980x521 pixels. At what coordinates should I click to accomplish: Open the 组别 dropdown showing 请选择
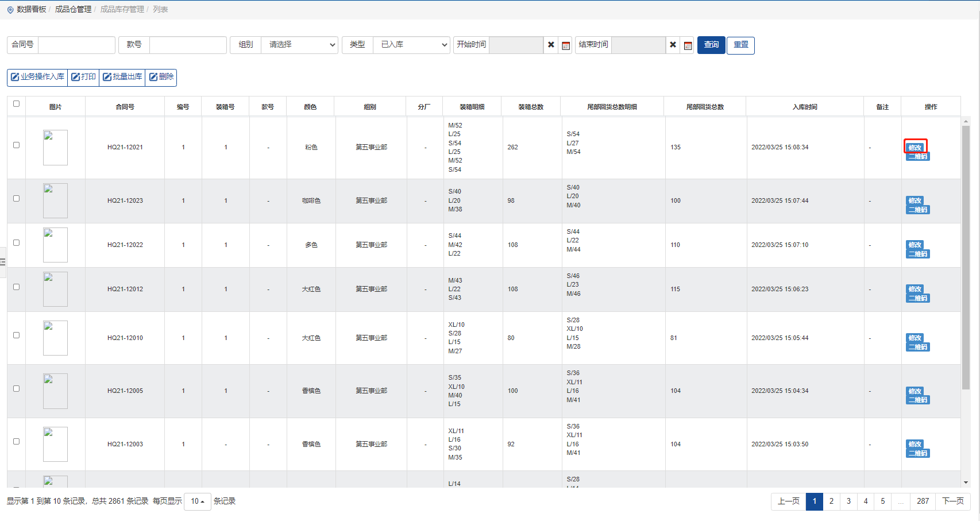pyautogui.click(x=299, y=45)
